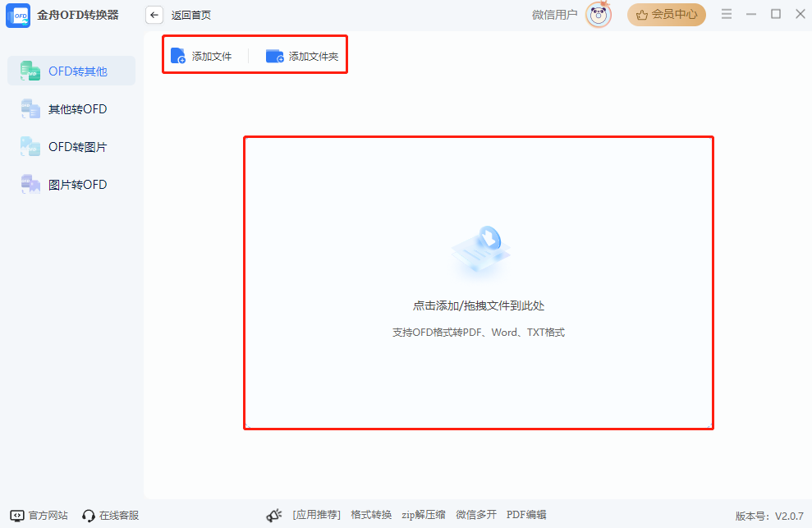Image resolution: width=812 pixels, height=528 pixels.
Task: Click the panda user avatar
Action: [x=599, y=15]
